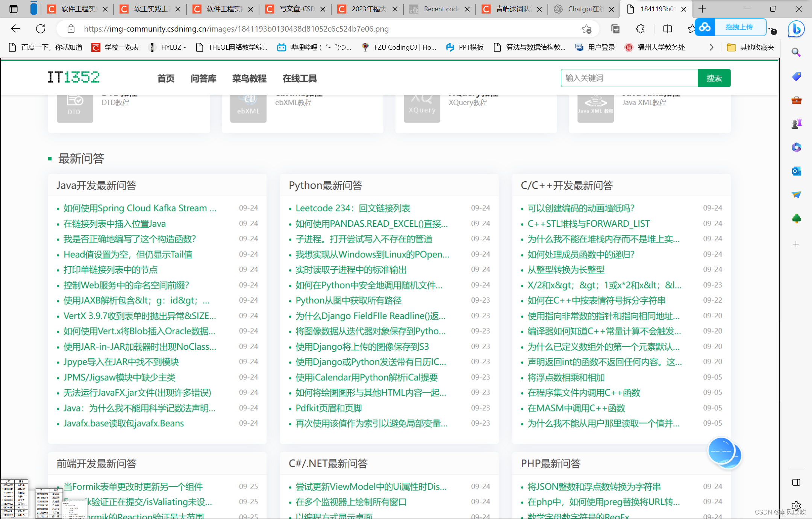
Task: Add a sidebar app with plus
Action: [x=796, y=244]
